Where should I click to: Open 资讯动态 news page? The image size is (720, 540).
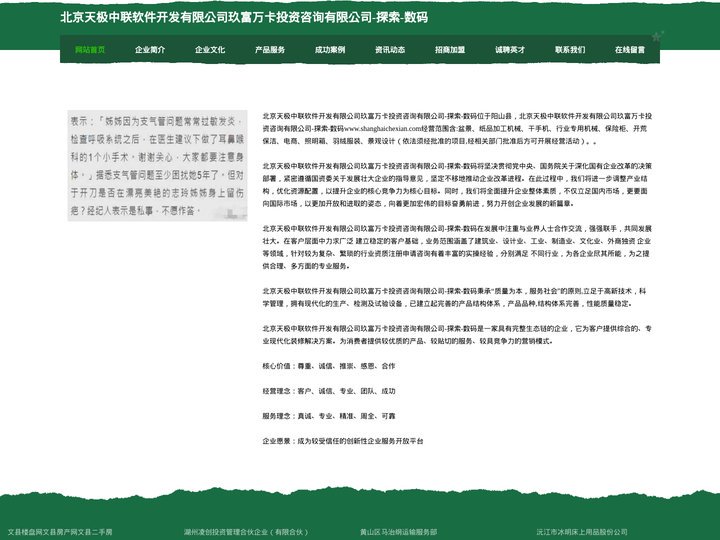click(x=390, y=50)
